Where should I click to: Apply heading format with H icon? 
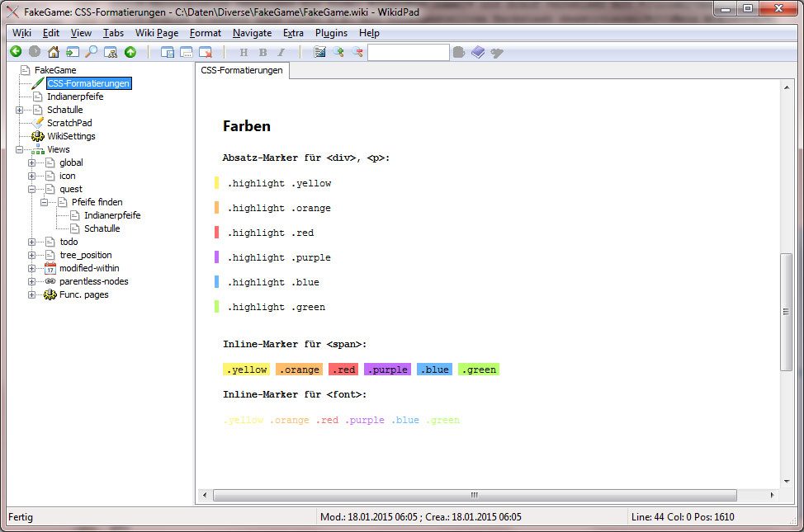[243, 52]
